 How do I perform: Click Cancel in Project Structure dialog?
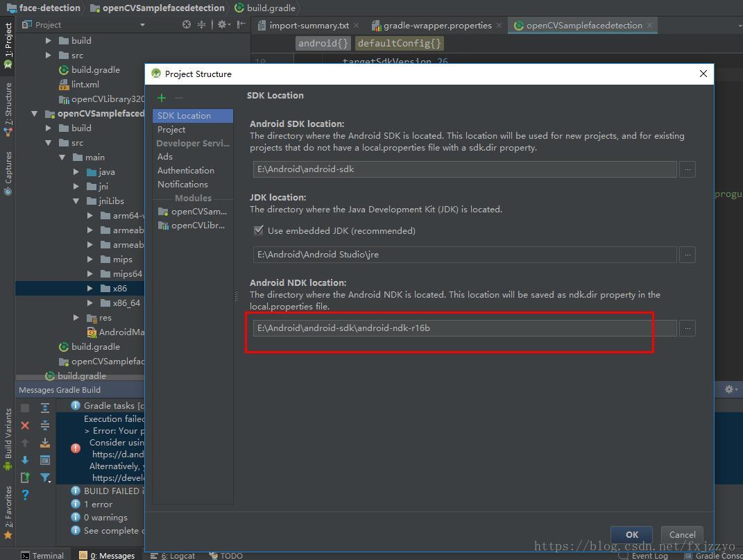click(x=683, y=534)
